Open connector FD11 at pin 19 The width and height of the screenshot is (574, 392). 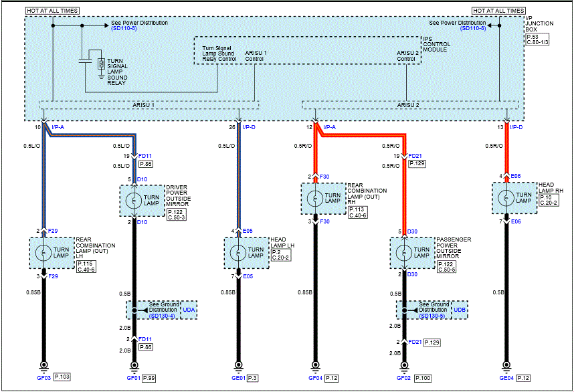145,156
